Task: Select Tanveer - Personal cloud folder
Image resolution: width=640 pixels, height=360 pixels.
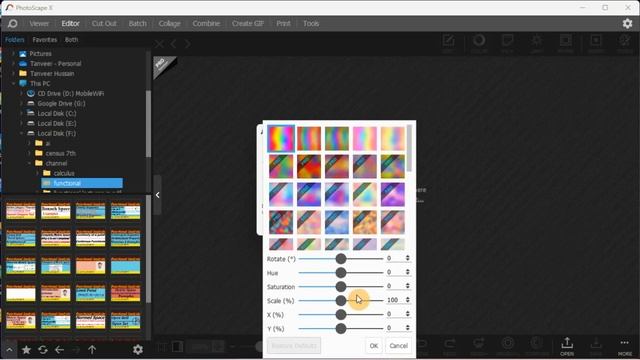Action: tap(56, 64)
